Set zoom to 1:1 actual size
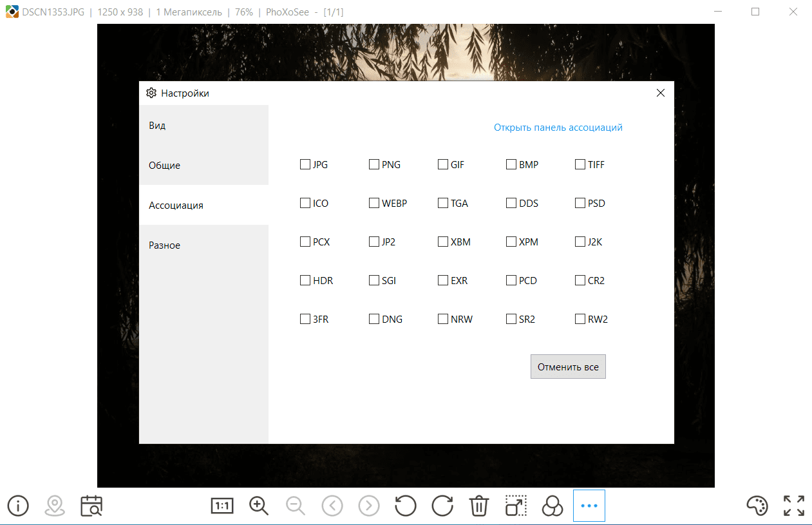Viewport: 812px width, 525px height. pyautogui.click(x=222, y=506)
